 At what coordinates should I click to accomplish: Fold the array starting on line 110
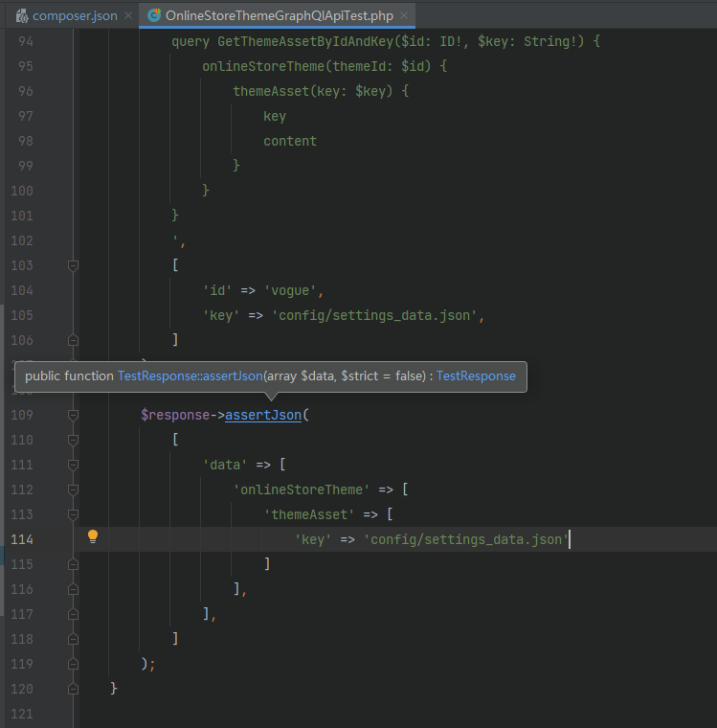pos(73,440)
